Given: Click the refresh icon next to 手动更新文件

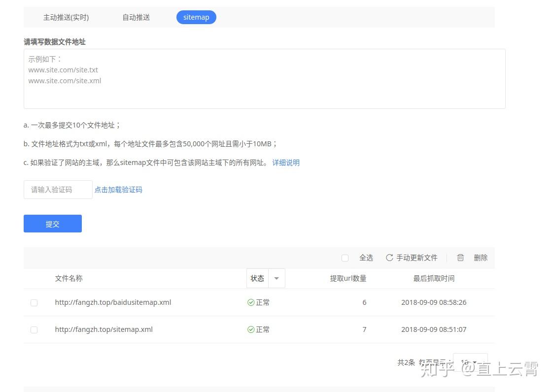Looking at the screenshot, I should click(389, 258).
